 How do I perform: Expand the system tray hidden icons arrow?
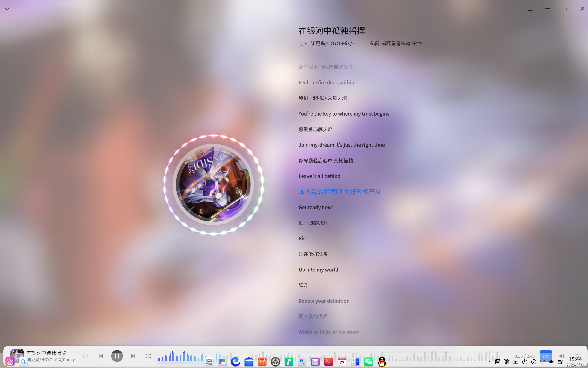(x=488, y=362)
